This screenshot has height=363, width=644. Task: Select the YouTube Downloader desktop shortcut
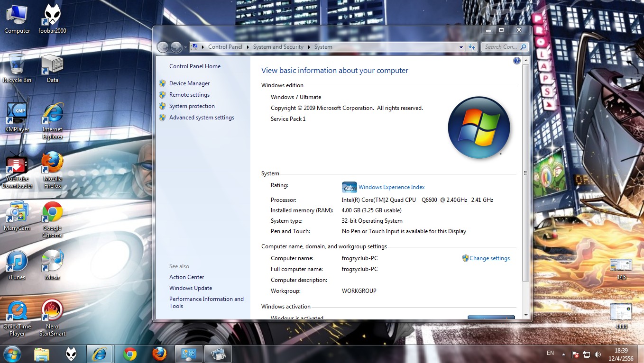17,170
